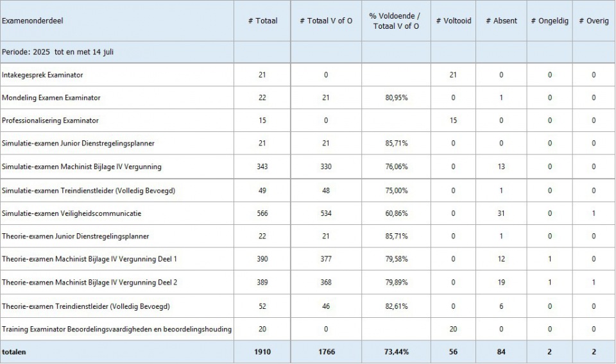Click the Absent value 19
Screen dimensions: 616x364
pos(501,283)
